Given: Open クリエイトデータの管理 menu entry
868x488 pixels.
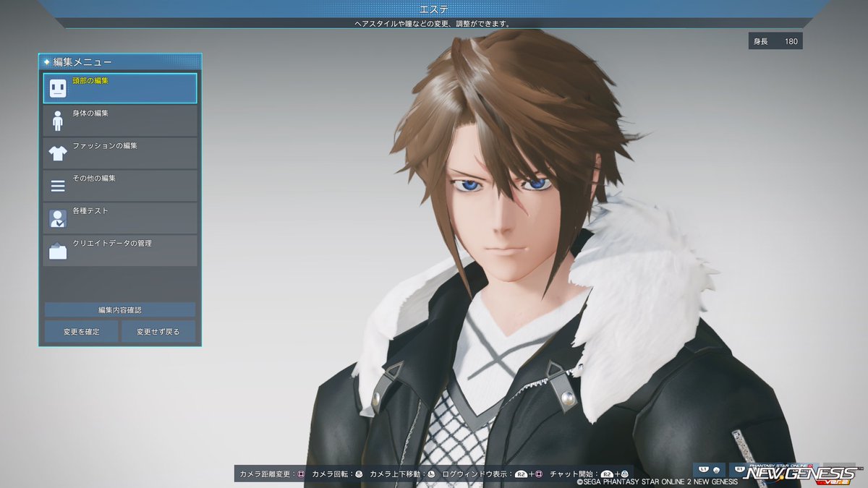Looking at the screenshot, I should (x=120, y=250).
